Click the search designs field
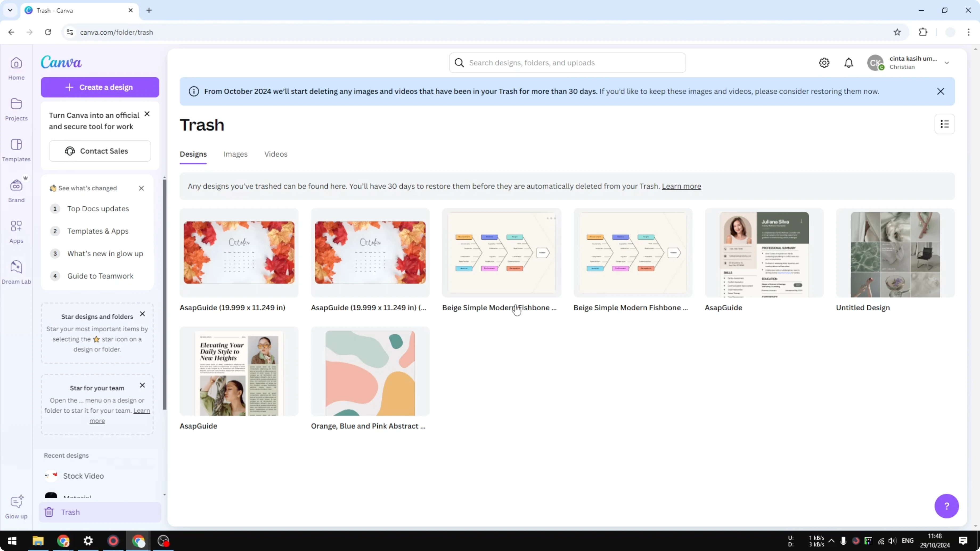The height and width of the screenshot is (551, 980). click(567, 62)
